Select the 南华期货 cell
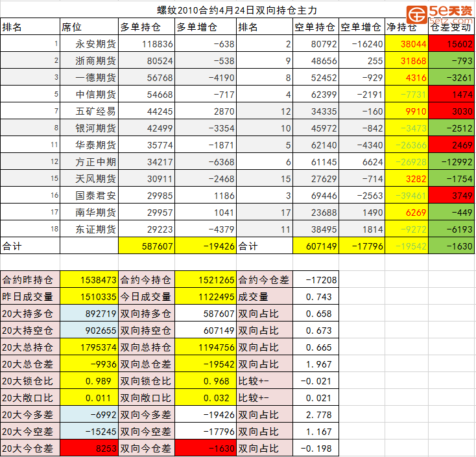 coord(89,213)
